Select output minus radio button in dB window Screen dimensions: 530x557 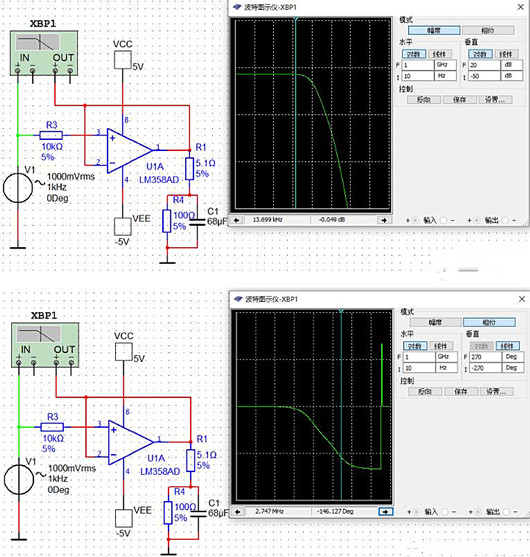click(x=505, y=221)
